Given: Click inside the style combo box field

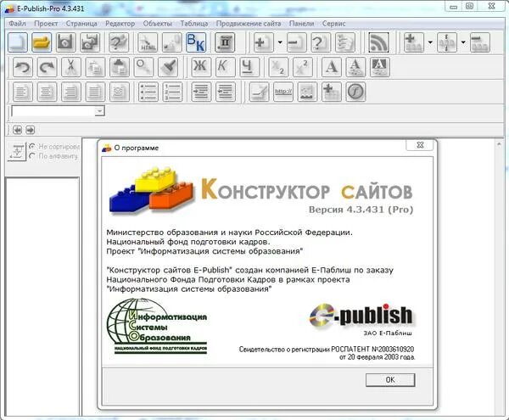Looking at the screenshot, I should pos(53,111).
